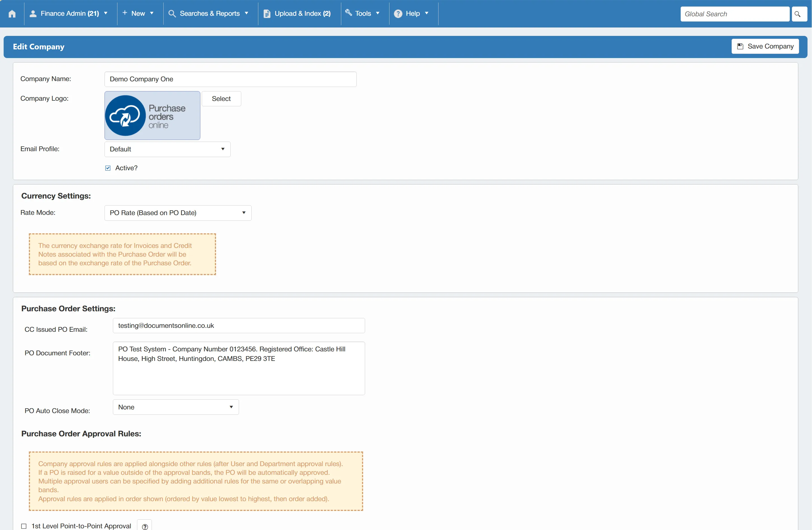Click the magnifier icon beside Searches & Reports

click(x=172, y=14)
